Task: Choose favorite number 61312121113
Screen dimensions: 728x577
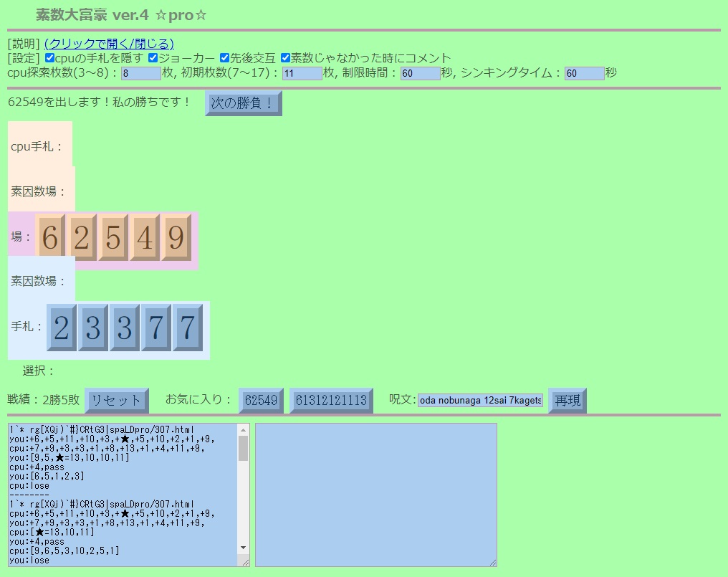Action: (x=331, y=401)
